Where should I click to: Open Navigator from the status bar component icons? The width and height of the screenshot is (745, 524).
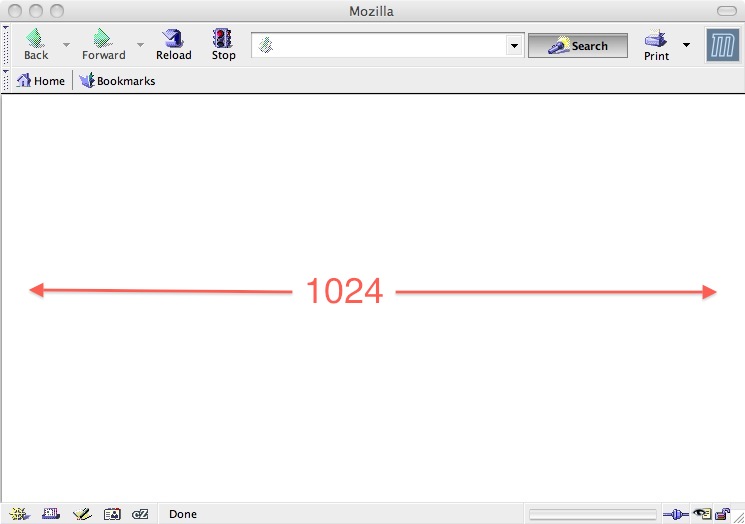click(19, 514)
